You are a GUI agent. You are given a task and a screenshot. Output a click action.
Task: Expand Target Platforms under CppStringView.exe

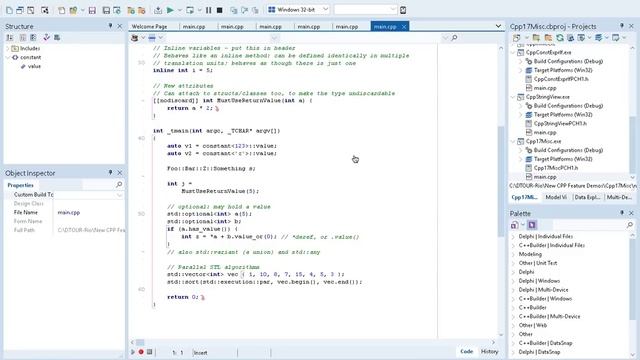pyautogui.click(x=520, y=115)
